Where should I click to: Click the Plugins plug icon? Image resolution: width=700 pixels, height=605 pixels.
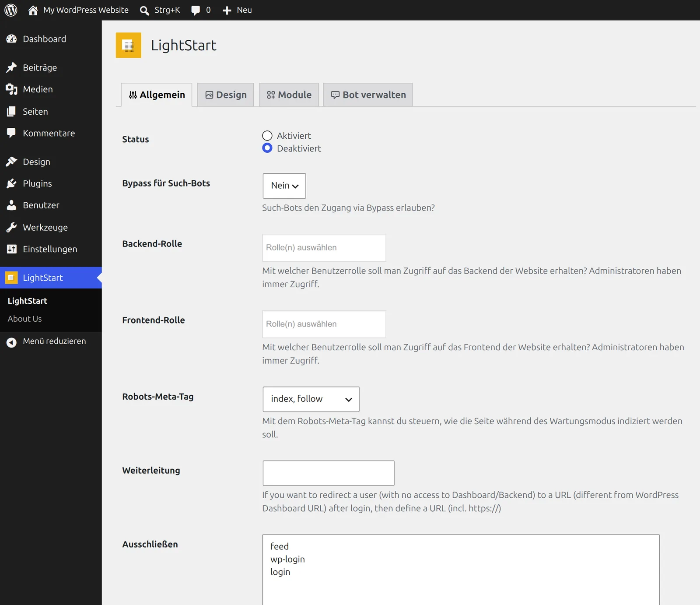pos(11,183)
